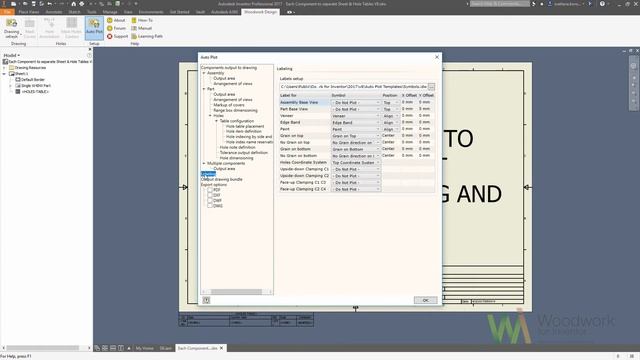Click the help question icon in title bar
640x360 pixels.
tap(602, 4)
